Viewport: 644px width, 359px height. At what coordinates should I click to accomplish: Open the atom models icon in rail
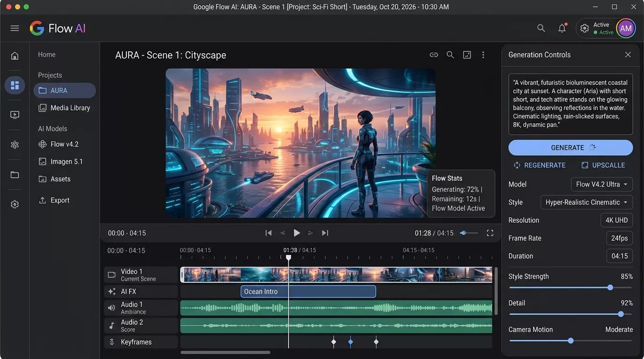click(15, 145)
